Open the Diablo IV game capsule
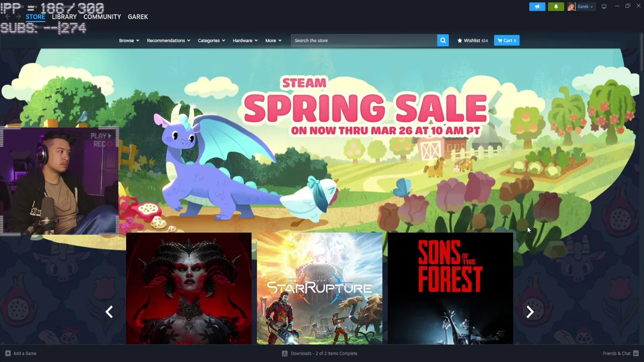 point(189,289)
